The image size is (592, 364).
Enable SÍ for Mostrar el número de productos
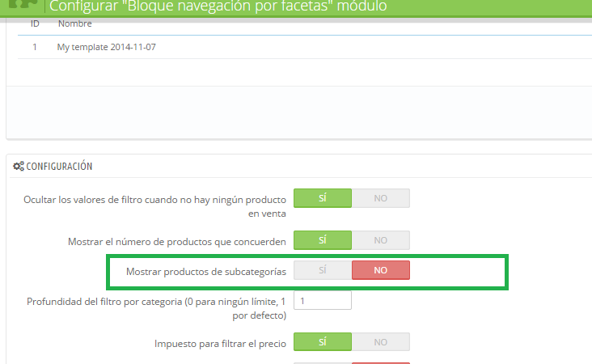tap(322, 240)
